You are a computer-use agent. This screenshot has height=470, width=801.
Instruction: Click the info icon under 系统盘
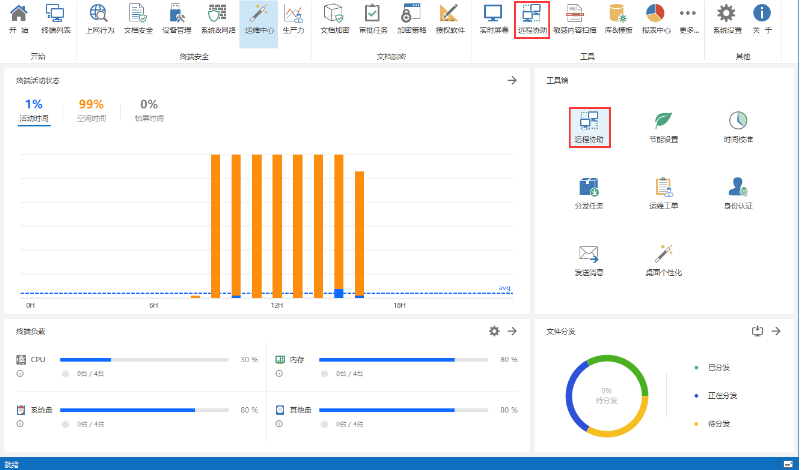20,424
